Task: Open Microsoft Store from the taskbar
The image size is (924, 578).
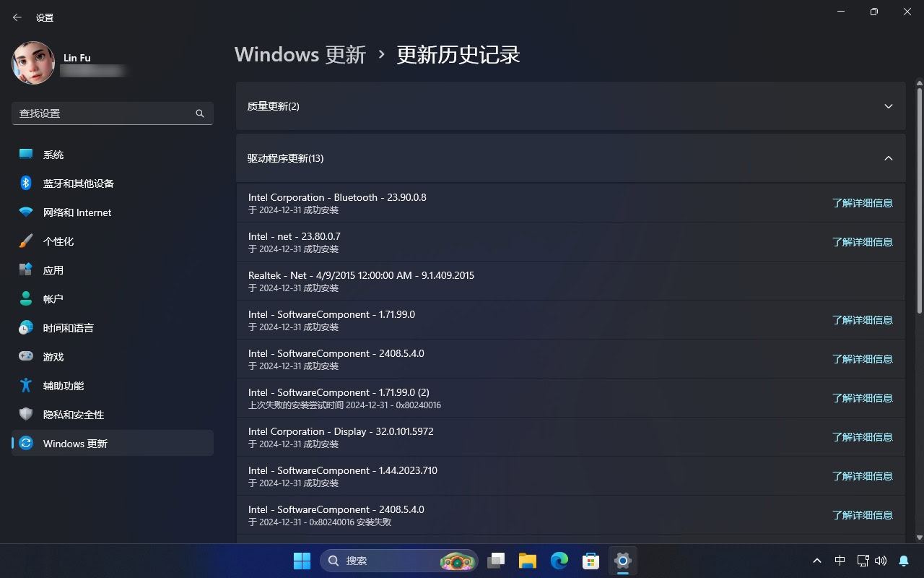Action: pyautogui.click(x=591, y=561)
